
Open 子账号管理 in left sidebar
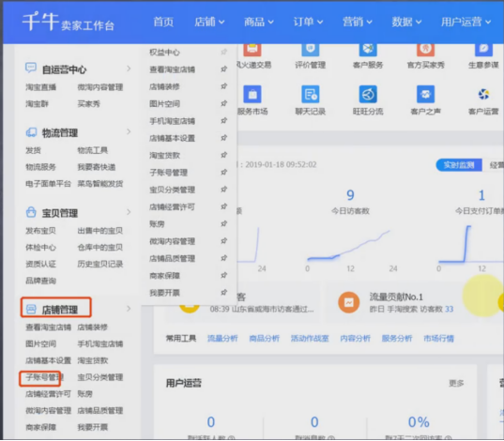click(44, 377)
